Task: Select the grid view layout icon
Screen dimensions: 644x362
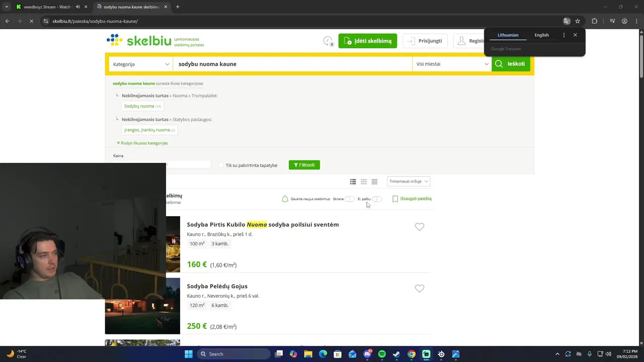Action: (x=364, y=182)
